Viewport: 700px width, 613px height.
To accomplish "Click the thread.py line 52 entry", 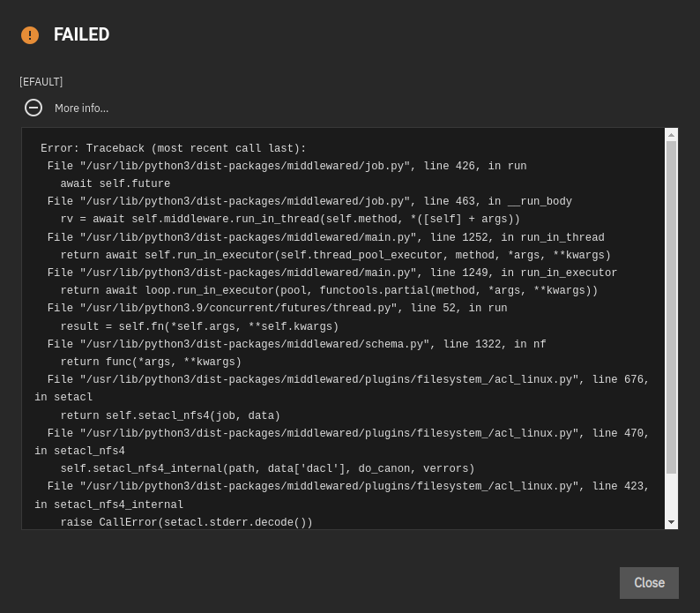I will pyautogui.click(x=277, y=309).
